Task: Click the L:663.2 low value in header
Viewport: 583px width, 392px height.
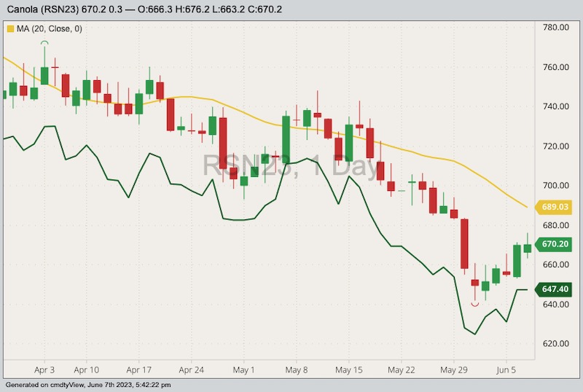Action: pos(229,9)
